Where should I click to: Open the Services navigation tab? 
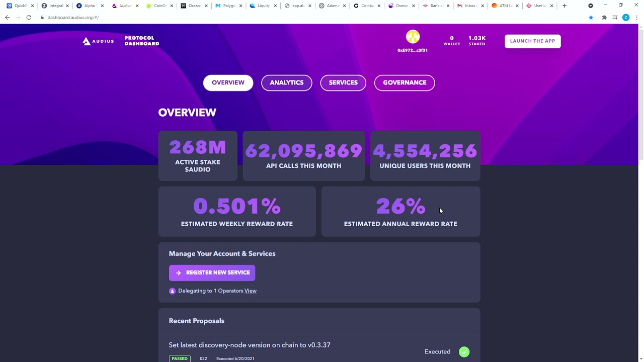pos(343,83)
